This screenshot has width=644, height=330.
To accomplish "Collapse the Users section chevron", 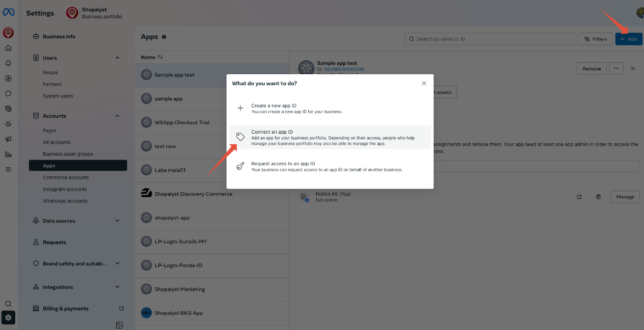I will [117, 58].
